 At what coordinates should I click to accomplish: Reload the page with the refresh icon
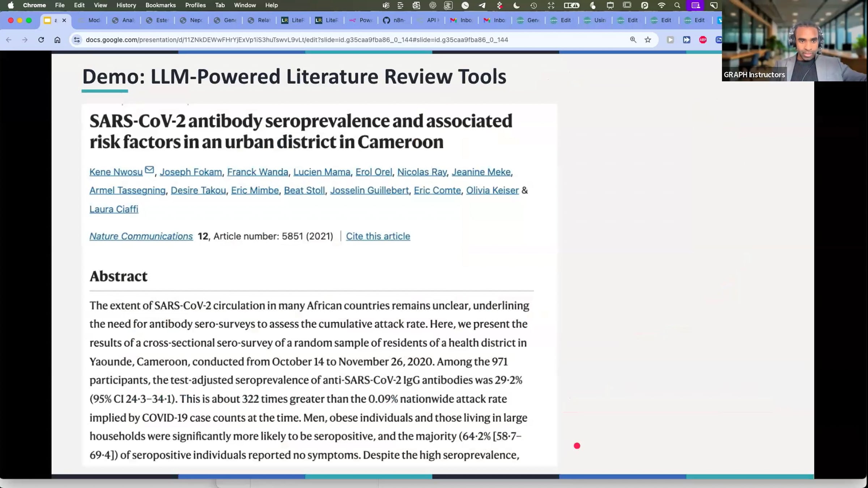[41, 40]
